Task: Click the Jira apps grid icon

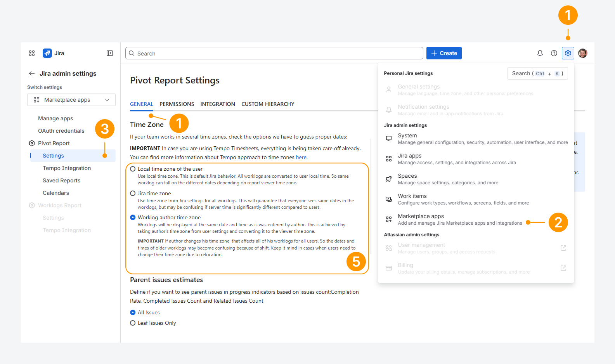Action: pos(389,159)
